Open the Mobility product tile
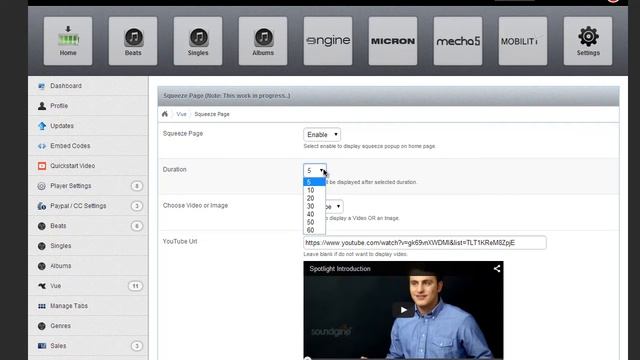Screen dimensions: 640x360 tap(523, 41)
